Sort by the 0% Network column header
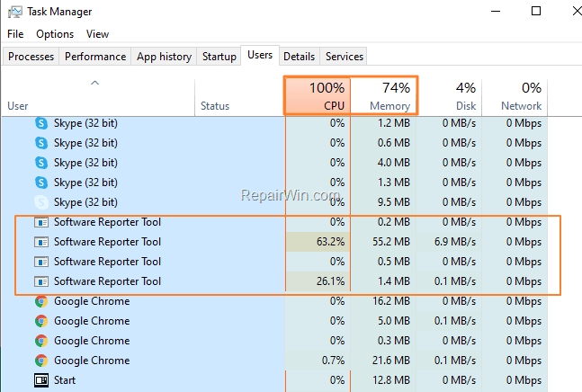The height and width of the screenshot is (392, 582). (x=515, y=97)
